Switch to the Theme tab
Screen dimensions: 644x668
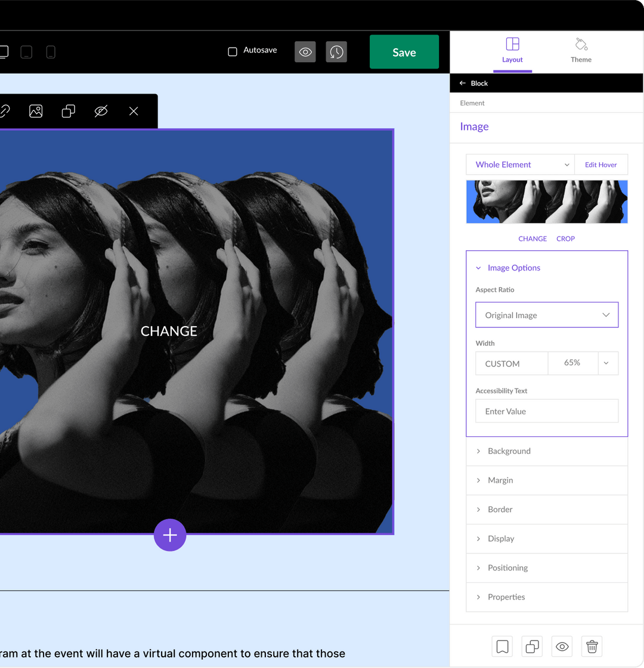581,52
